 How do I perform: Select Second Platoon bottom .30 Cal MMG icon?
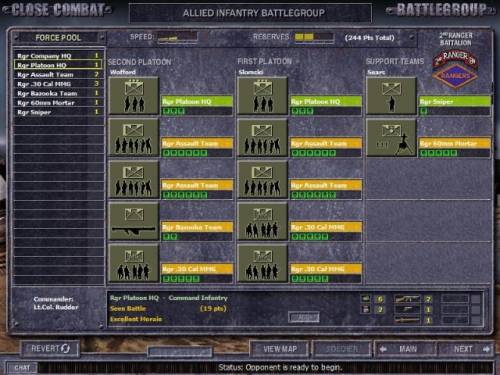tap(134, 264)
